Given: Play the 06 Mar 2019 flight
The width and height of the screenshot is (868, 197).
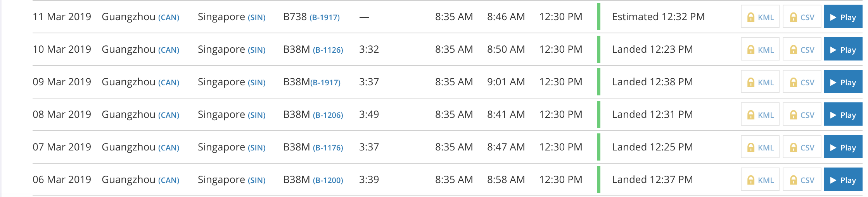Looking at the screenshot, I should pyautogui.click(x=843, y=180).
